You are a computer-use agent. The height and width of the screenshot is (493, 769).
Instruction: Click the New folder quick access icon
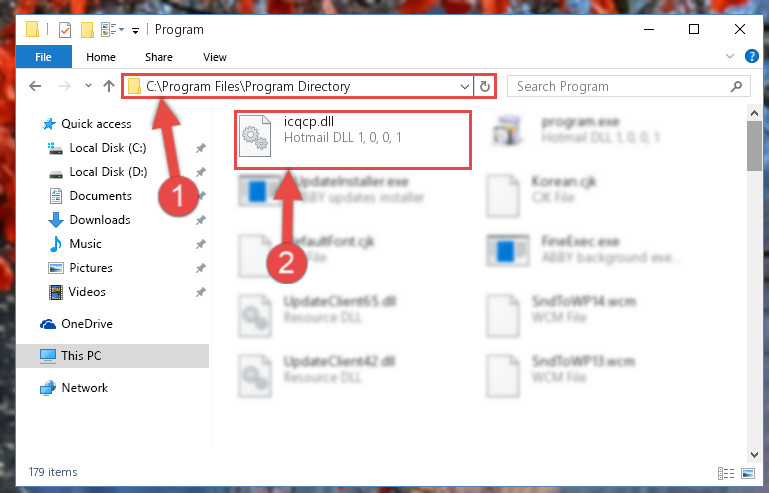(87, 30)
